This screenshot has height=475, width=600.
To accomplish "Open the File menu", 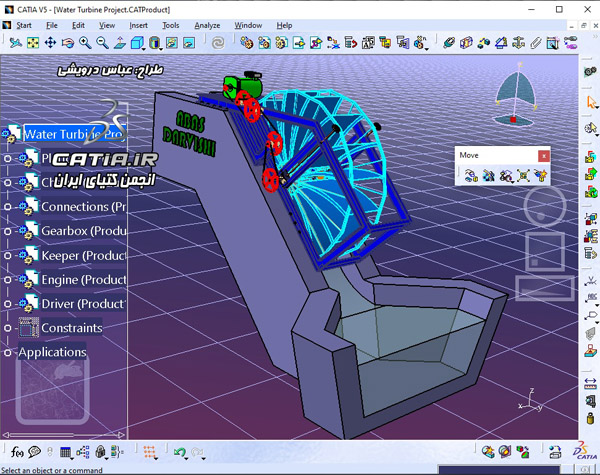I will pyautogui.click(x=52, y=25).
